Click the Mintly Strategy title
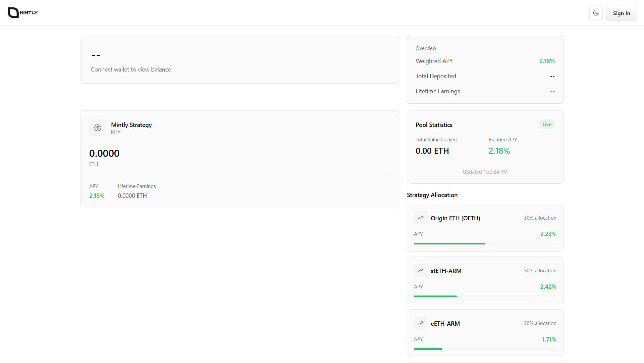The width and height of the screenshot is (644, 363). [131, 125]
